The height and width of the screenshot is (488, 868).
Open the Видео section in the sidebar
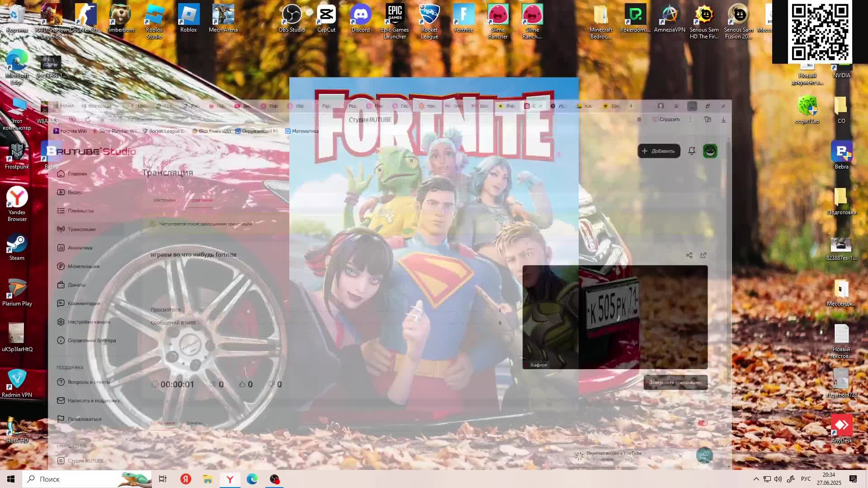(x=75, y=192)
